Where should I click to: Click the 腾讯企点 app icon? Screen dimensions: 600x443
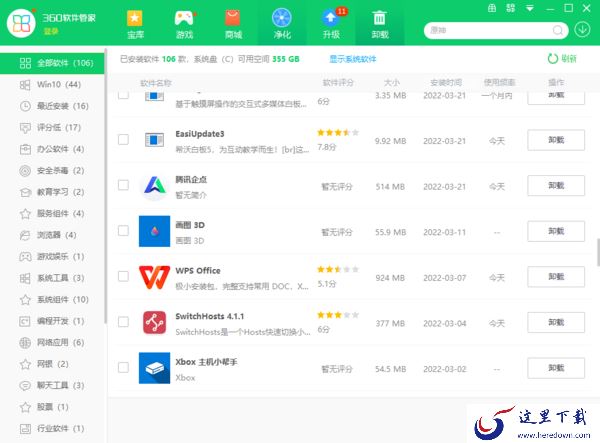tap(154, 186)
